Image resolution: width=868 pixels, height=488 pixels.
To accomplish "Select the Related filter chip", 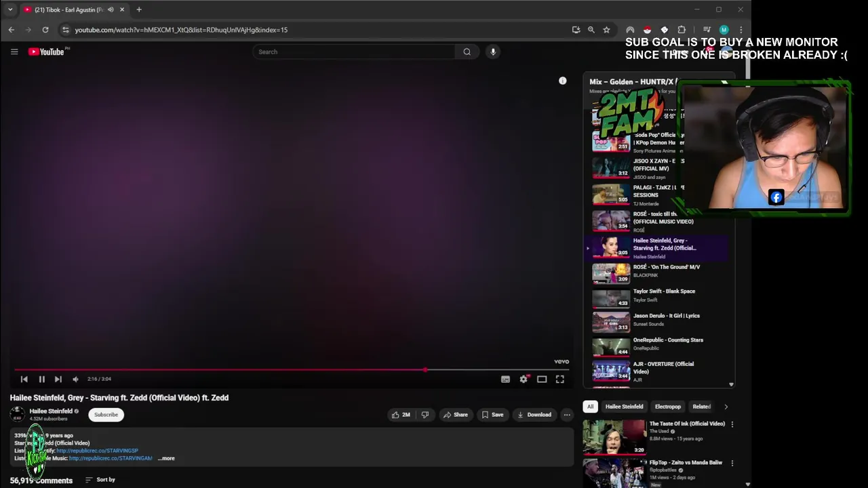I will click(701, 407).
